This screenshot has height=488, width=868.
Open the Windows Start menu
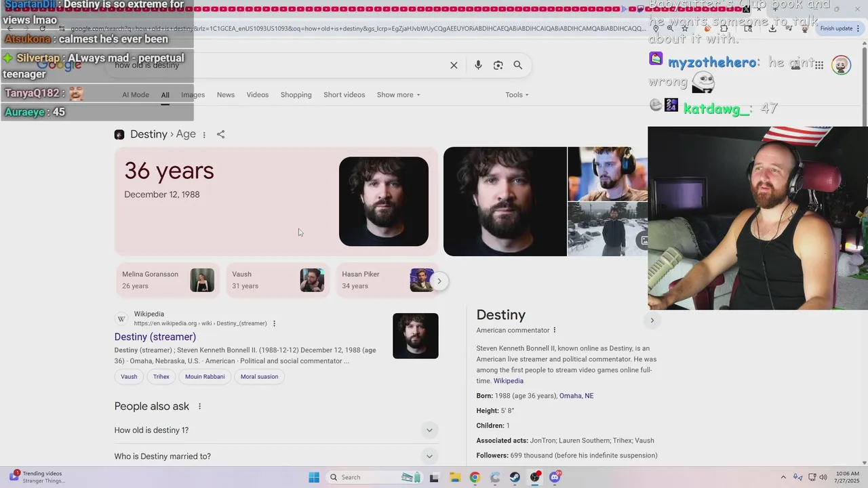pyautogui.click(x=313, y=477)
